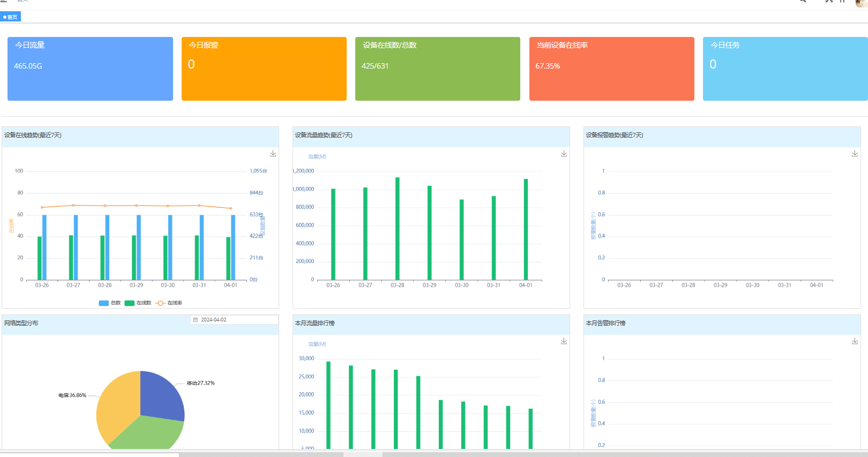The image size is (868, 457).
Task: Click the 03-30 bar in 设备流量趋势 chart
Action: (x=462, y=240)
